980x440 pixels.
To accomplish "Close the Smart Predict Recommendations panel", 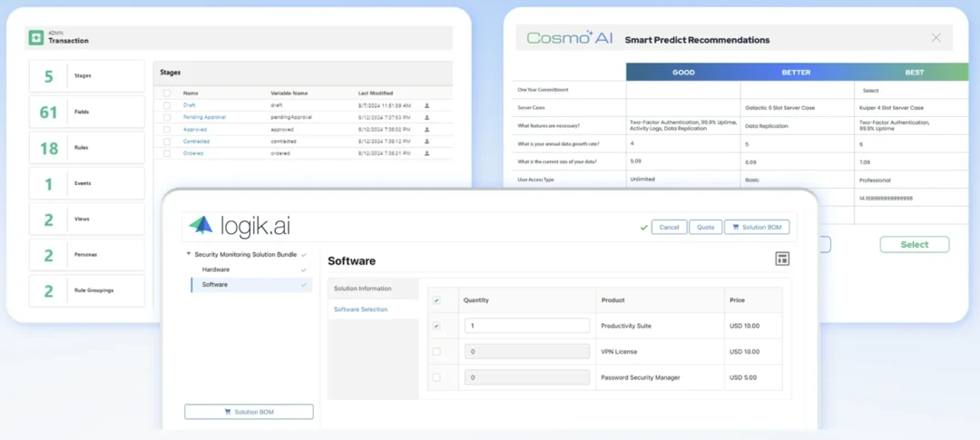I will click(x=936, y=38).
